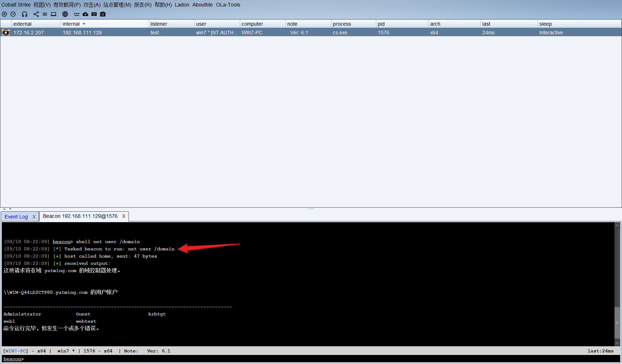Sort sessions by computer column
The width and height of the screenshot is (622, 364).
pos(263,24)
